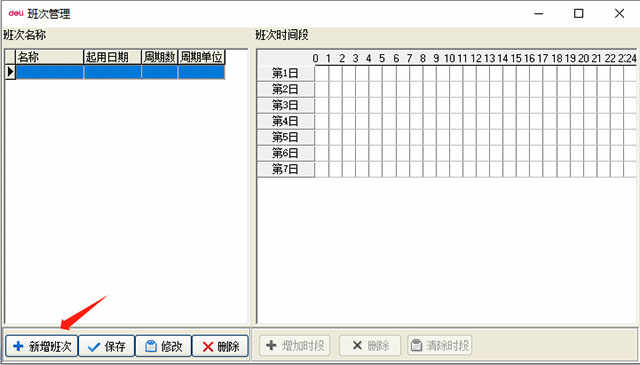The image size is (640, 365).
Task: Click the 新增班次 button
Action: (x=42, y=346)
